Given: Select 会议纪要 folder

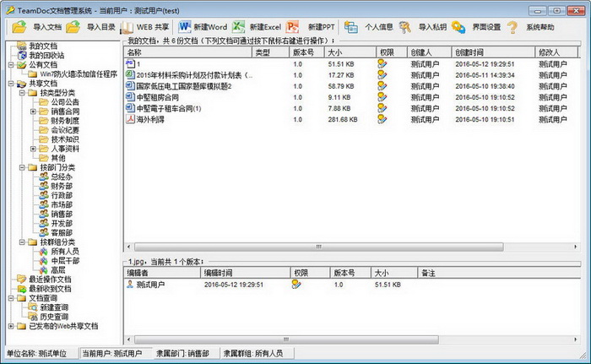Looking at the screenshot, I should click(x=65, y=130).
